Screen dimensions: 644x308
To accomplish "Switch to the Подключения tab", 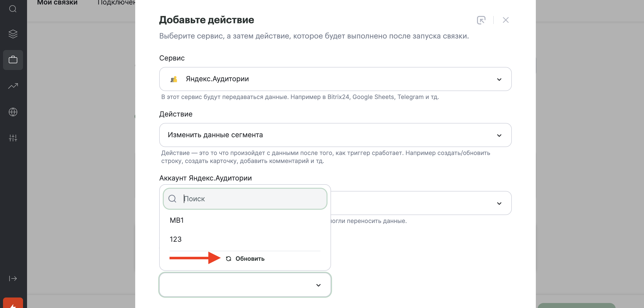I will [116, 2].
